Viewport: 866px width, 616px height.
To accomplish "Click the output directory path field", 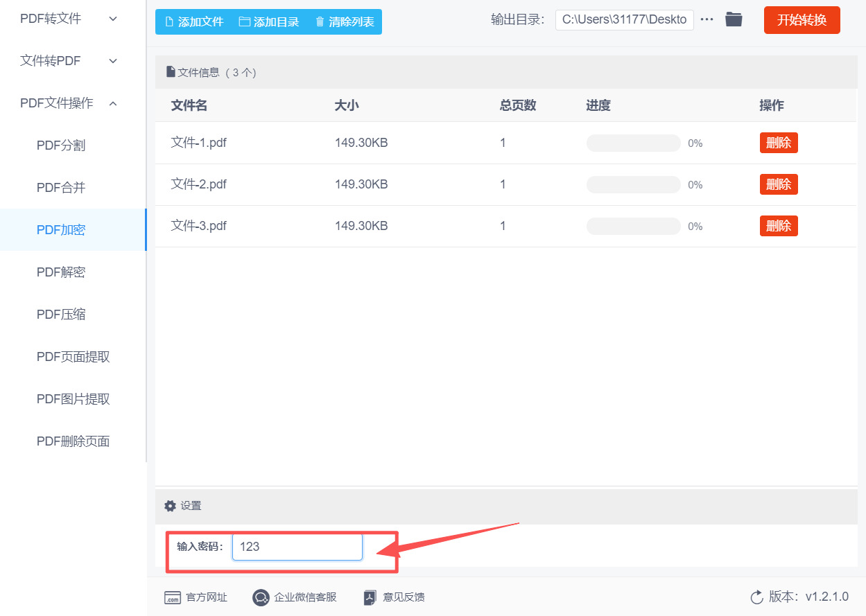I will [624, 19].
